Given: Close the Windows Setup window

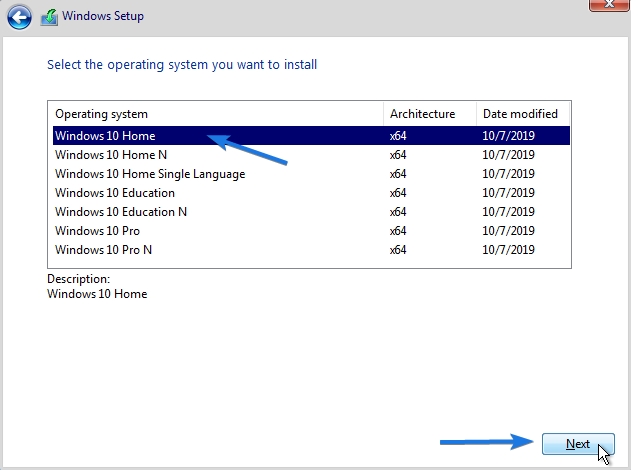Looking at the screenshot, I should (x=609, y=4).
